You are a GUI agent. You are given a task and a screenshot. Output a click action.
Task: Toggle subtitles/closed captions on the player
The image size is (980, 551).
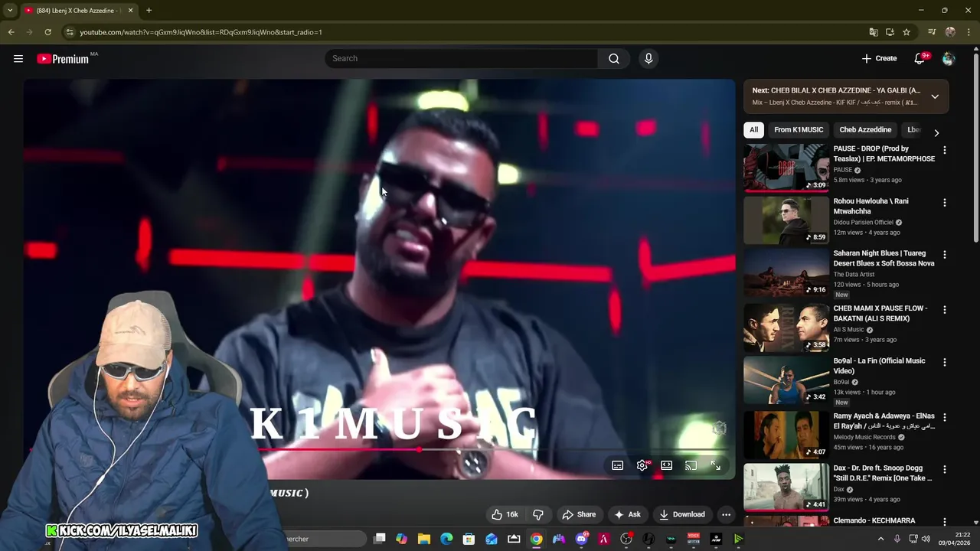(x=617, y=465)
